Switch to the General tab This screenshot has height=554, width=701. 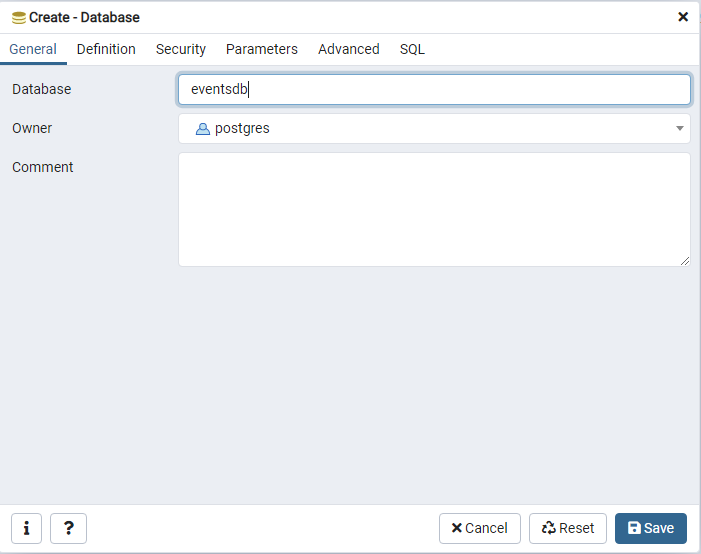[x=32, y=49]
